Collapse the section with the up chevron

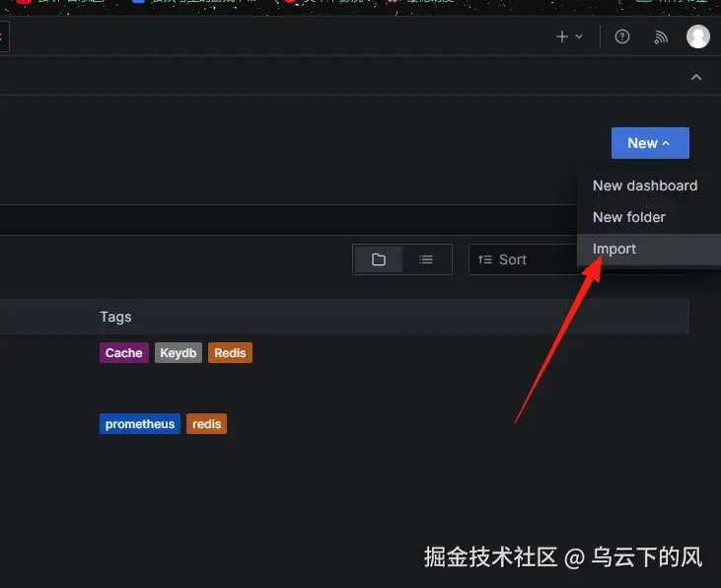(696, 77)
